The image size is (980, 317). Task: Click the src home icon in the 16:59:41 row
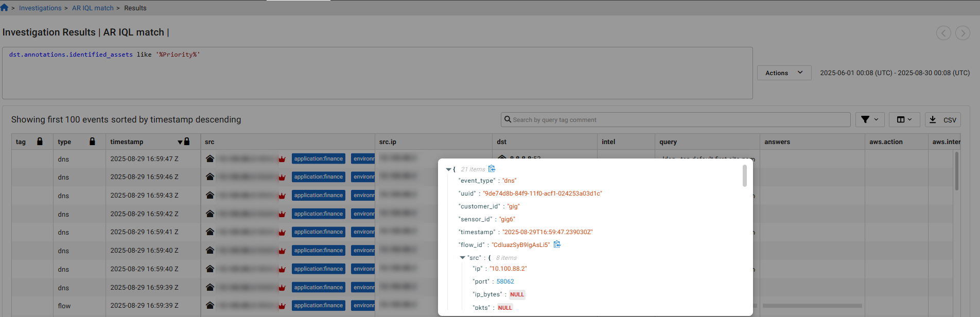click(x=210, y=232)
